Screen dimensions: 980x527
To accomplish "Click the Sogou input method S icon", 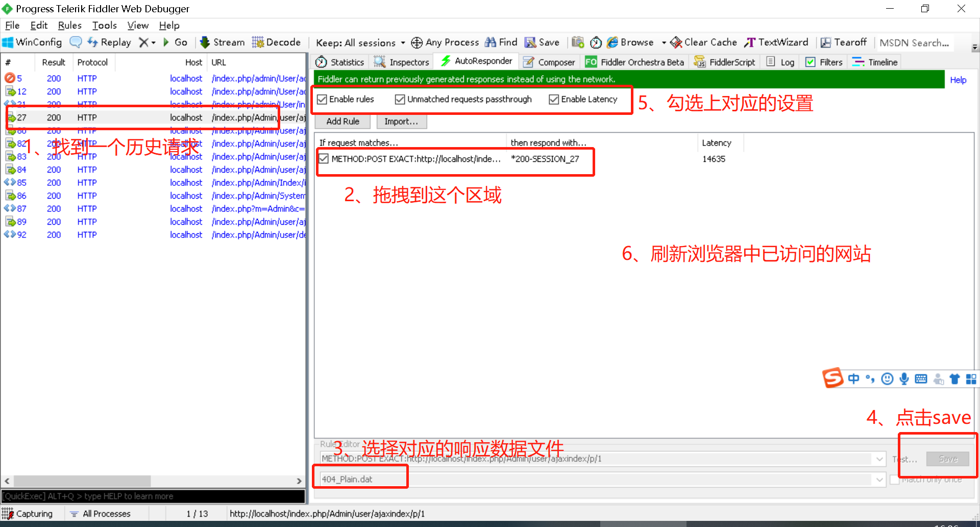I will click(x=832, y=378).
